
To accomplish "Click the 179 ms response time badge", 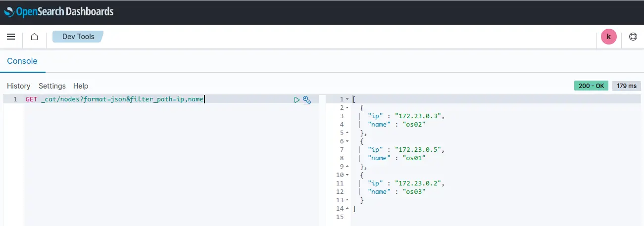I will tap(626, 86).
